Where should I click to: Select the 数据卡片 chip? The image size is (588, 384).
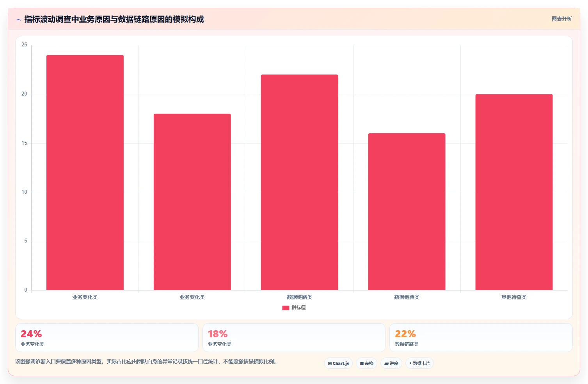419,363
